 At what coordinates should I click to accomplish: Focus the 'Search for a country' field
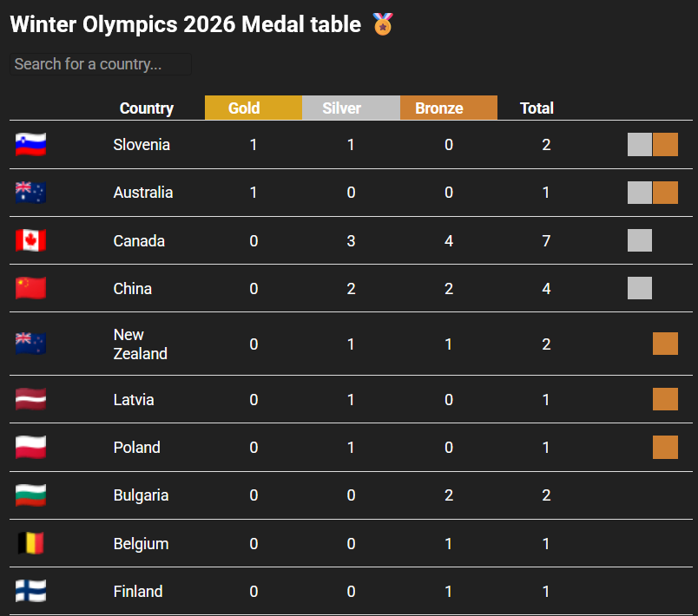tap(100, 64)
